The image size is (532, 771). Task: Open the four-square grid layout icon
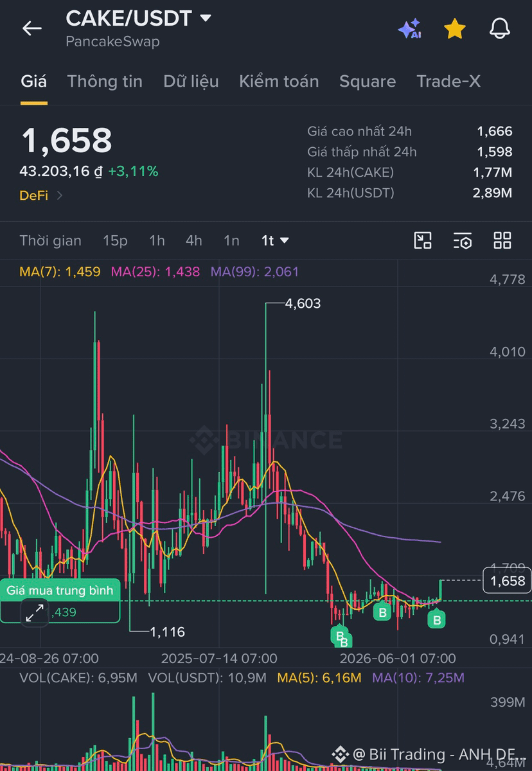[502, 240]
